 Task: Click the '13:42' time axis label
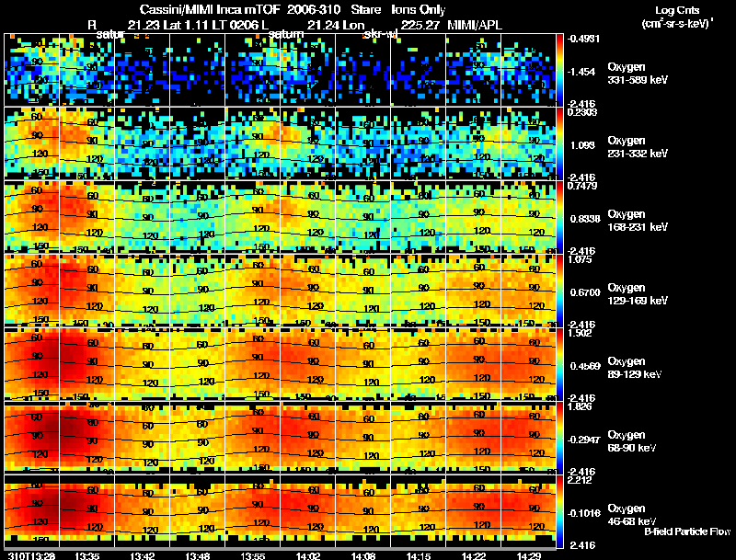(x=143, y=556)
